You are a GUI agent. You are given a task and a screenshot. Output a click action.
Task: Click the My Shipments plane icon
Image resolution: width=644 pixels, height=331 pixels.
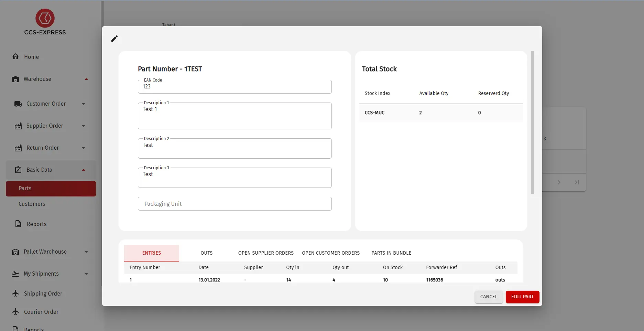[15, 274]
